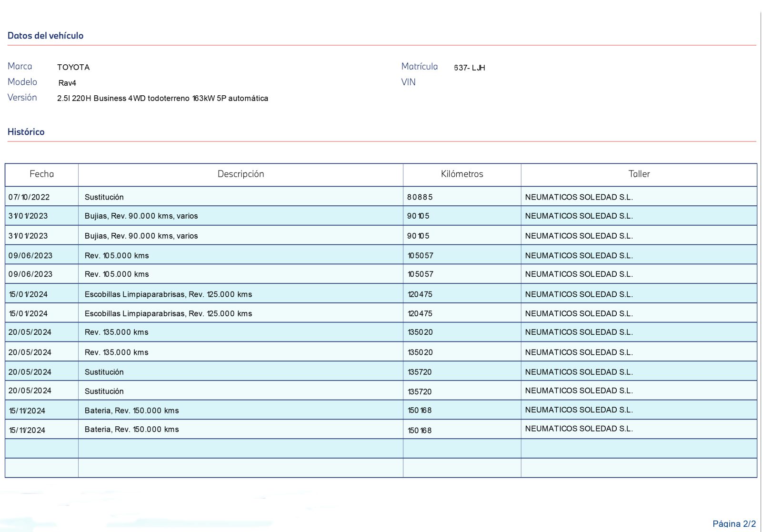Select the workshop name in the 07/10/2022 row
762x532 pixels.
579,197
